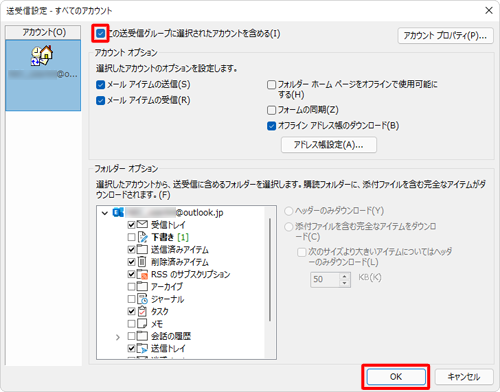Uncheck オフライン アドレス帳のダウンロード(B)
The image size is (500, 392).
pyautogui.click(x=271, y=126)
